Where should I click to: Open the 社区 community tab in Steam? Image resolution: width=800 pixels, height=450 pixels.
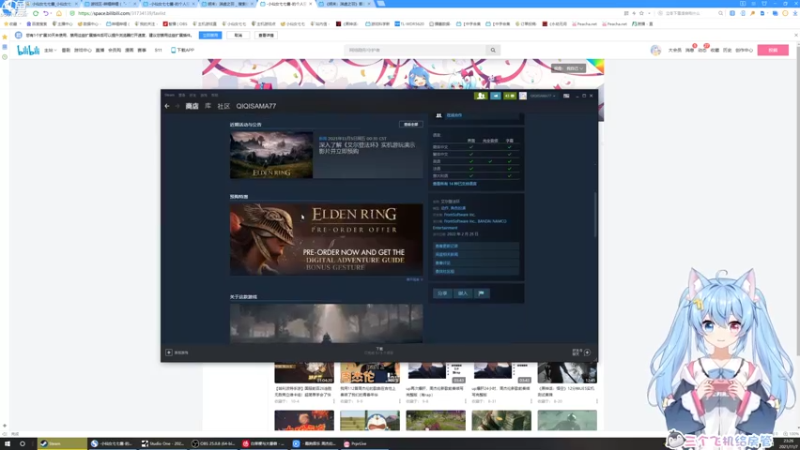coord(223,106)
